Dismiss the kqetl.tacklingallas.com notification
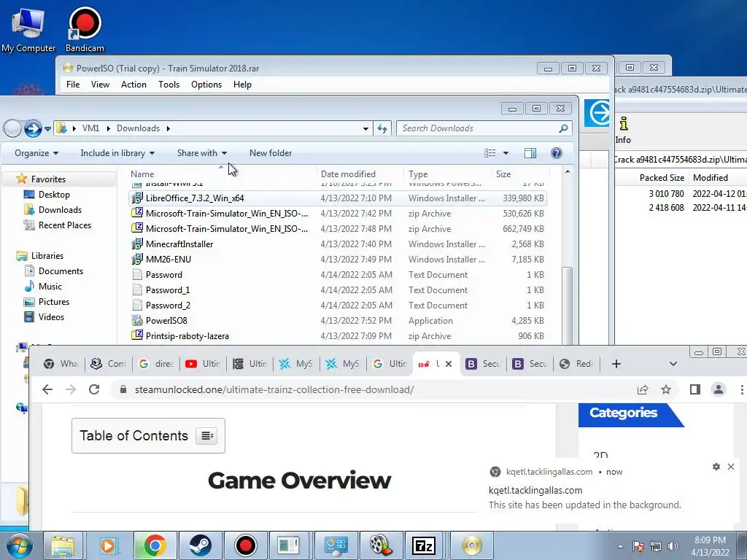Viewport: 747px width, 560px height. [x=731, y=467]
